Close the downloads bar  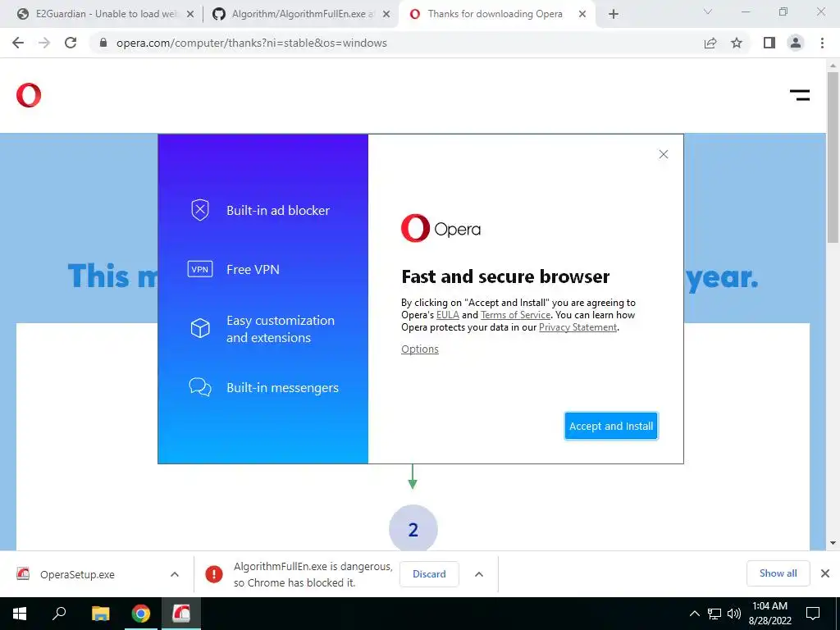point(825,573)
